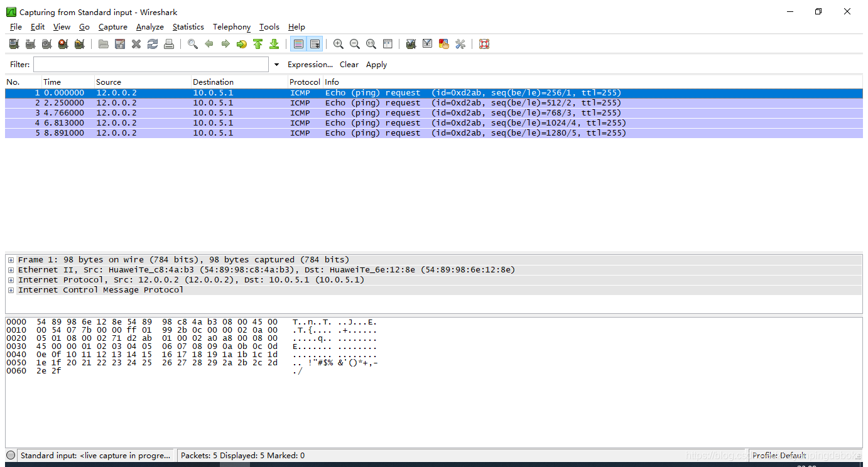Open preferences with wrench icon
Image resolution: width=868 pixels, height=467 pixels.
click(460, 44)
